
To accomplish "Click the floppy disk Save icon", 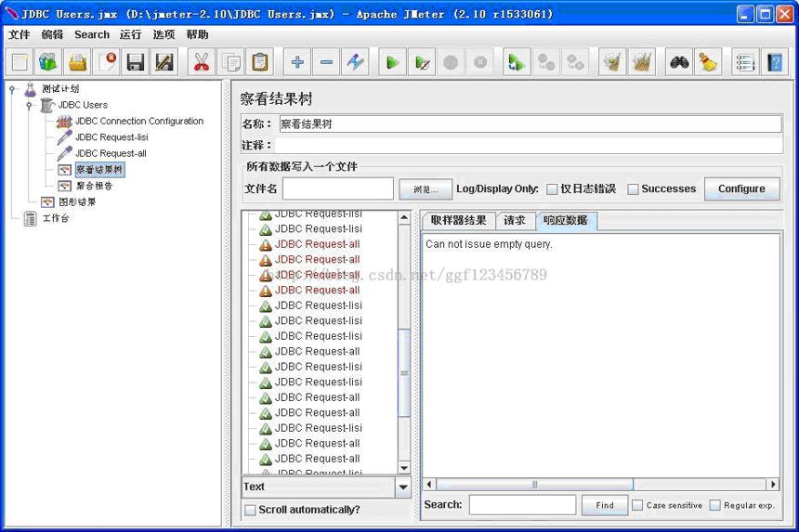I will 136,62.
